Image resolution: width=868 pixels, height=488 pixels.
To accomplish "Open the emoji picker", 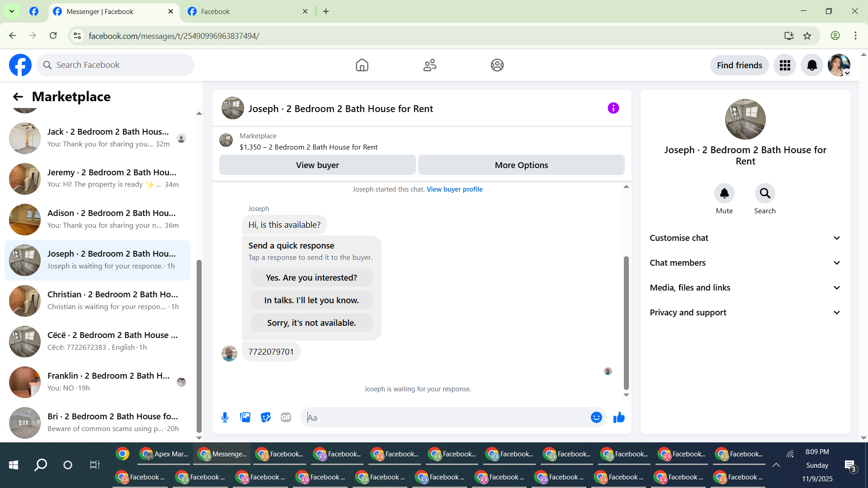I will [596, 418].
